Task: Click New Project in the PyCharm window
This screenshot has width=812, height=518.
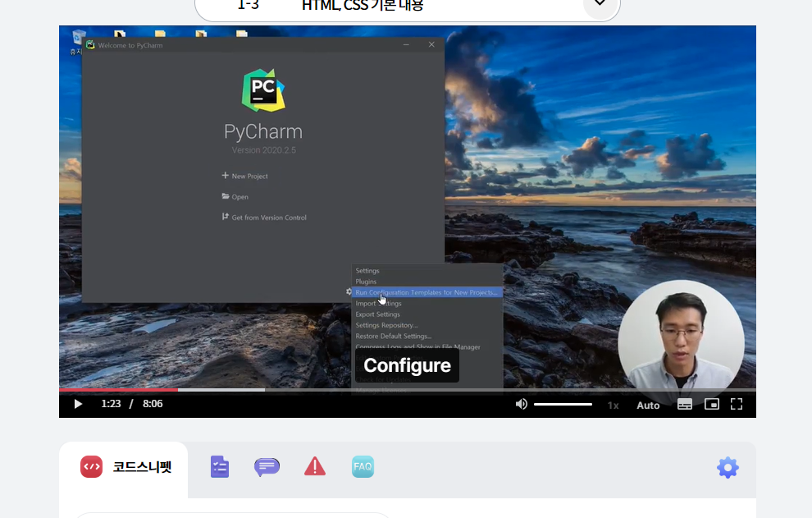Action: (249, 176)
